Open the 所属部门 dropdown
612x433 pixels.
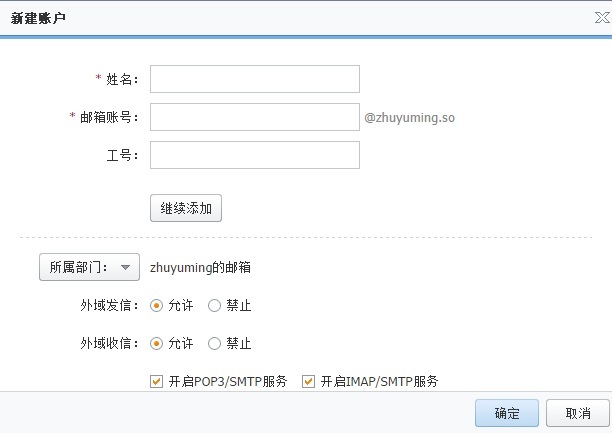click(x=89, y=267)
